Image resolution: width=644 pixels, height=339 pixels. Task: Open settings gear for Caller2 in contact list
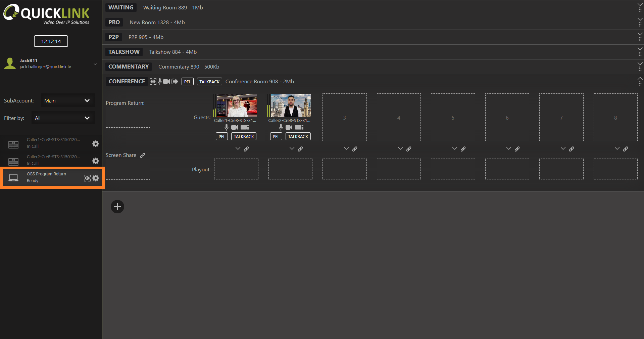tap(96, 161)
